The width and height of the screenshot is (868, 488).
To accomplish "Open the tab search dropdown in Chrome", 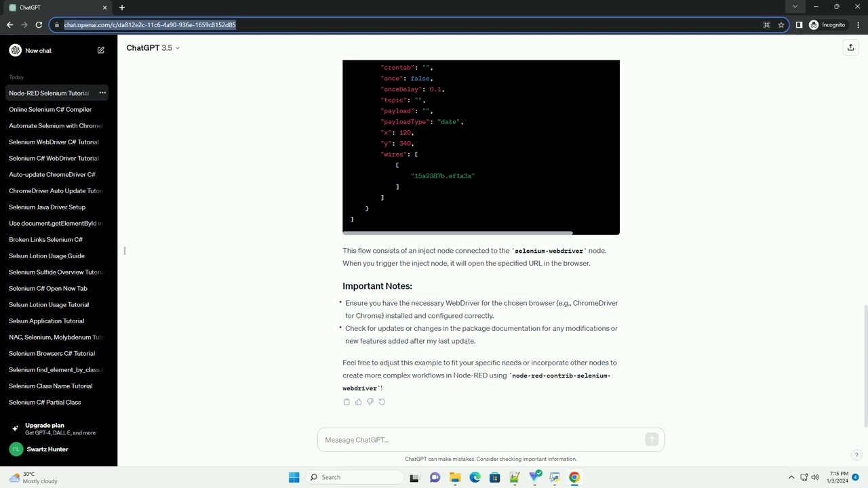I will pos(795,7).
